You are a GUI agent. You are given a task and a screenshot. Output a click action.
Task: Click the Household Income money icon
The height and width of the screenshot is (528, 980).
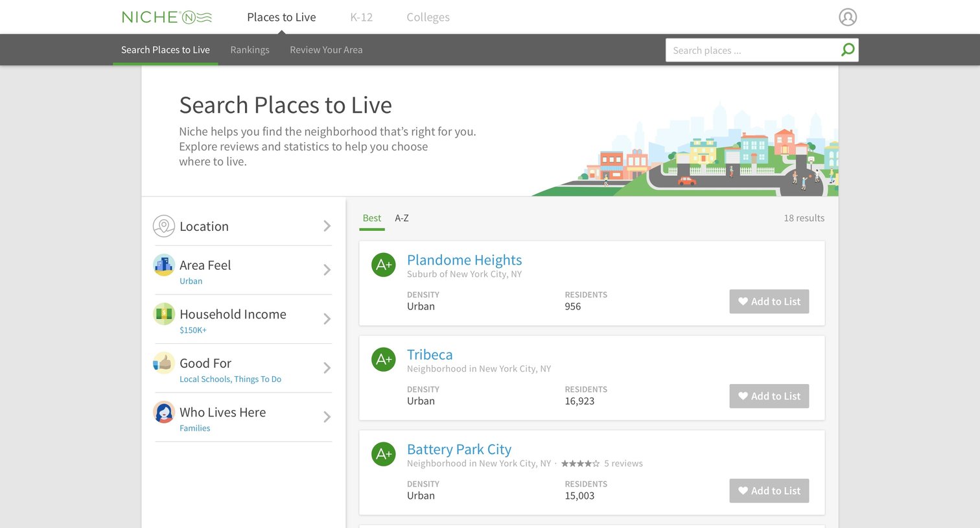164,314
